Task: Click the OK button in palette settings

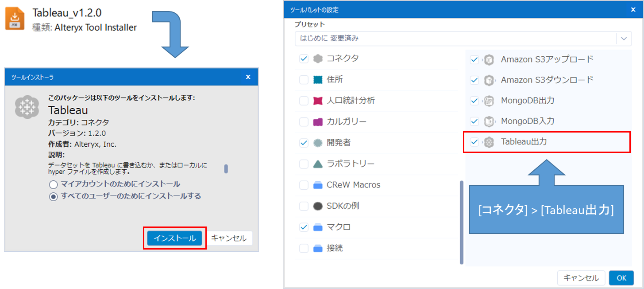Action: pos(621,278)
